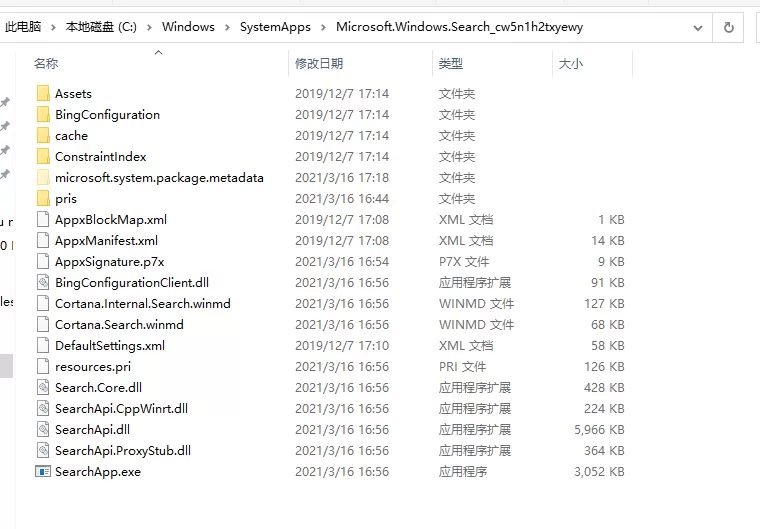Select the SearchApp.exe application icon
760x529 pixels.
click(43, 471)
